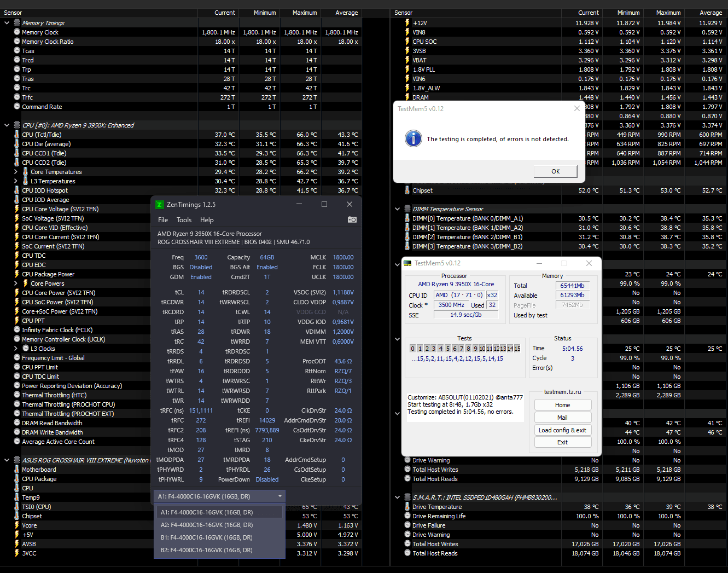
Task: Expand the L3 Temperatures subgroup
Action: click(x=16, y=181)
